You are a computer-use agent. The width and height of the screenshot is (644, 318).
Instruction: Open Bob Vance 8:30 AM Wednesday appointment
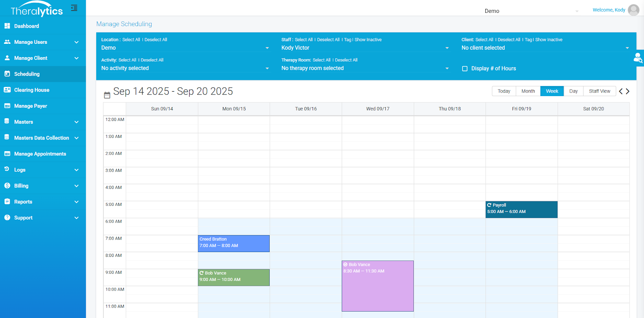coord(378,286)
